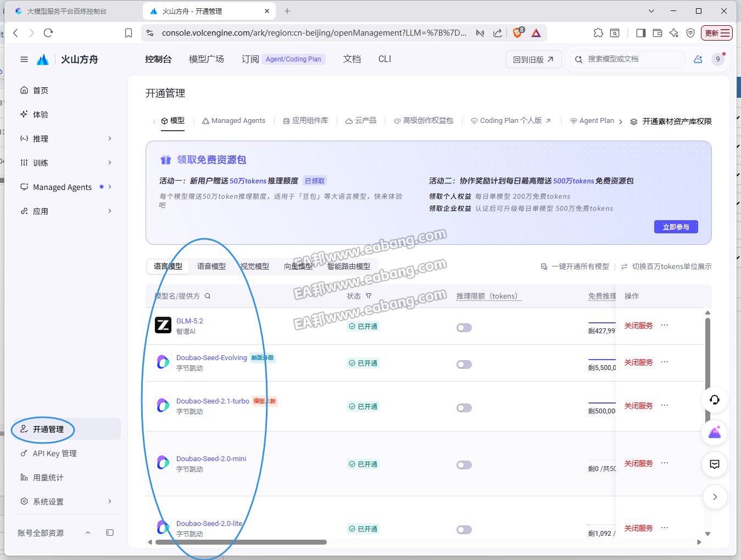741x560 pixels.
Task: Bookmark this page using the bookmark icon
Action: [129, 33]
